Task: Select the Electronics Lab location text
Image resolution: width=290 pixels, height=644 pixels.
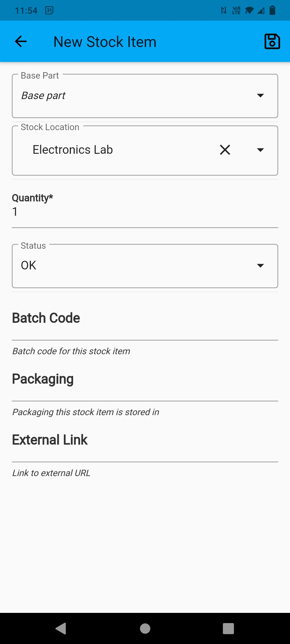Action: pyautogui.click(x=73, y=150)
